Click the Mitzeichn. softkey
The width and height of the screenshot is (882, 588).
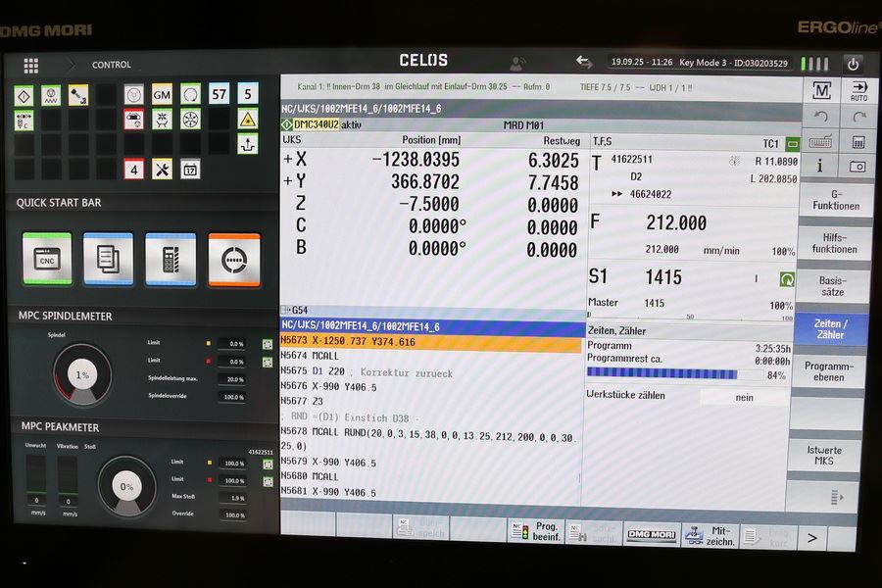click(x=710, y=536)
